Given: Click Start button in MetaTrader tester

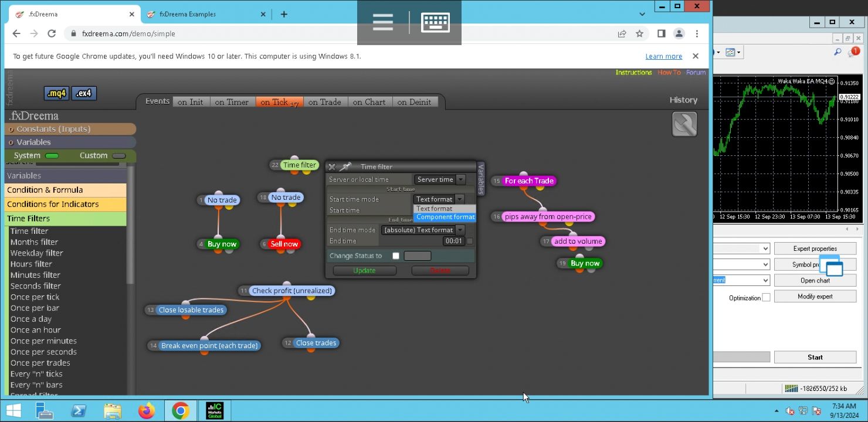Looking at the screenshot, I should [x=815, y=357].
